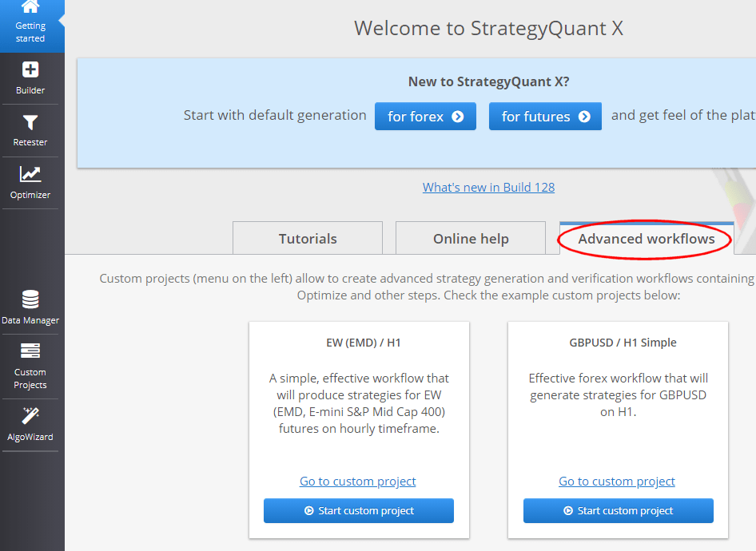Select the Advanced workflows tab

(x=647, y=239)
